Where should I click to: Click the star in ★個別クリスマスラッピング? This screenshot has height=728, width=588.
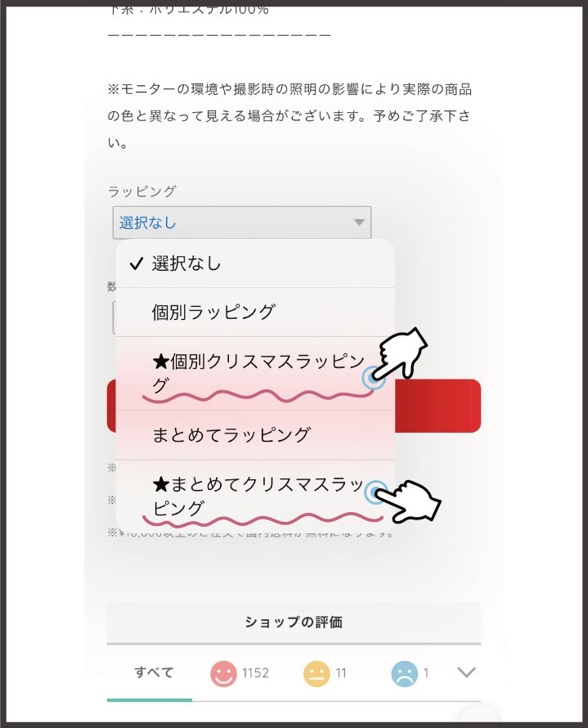pyautogui.click(x=160, y=362)
